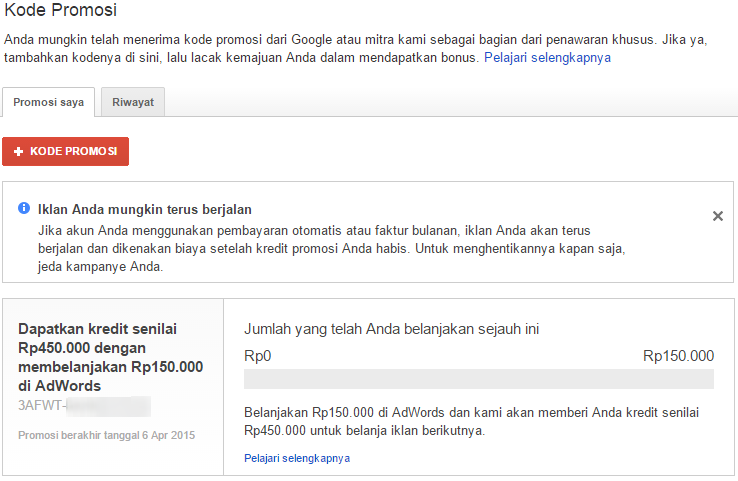Click the plus icon on KODE PROMOSI button
This screenshot has height=481, width=738.
click(x=18, y=152)
